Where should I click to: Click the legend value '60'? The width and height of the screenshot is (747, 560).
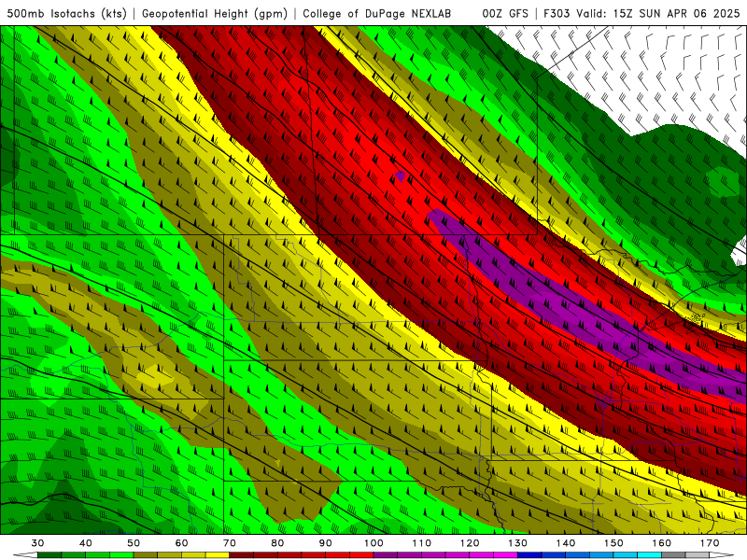181,543
